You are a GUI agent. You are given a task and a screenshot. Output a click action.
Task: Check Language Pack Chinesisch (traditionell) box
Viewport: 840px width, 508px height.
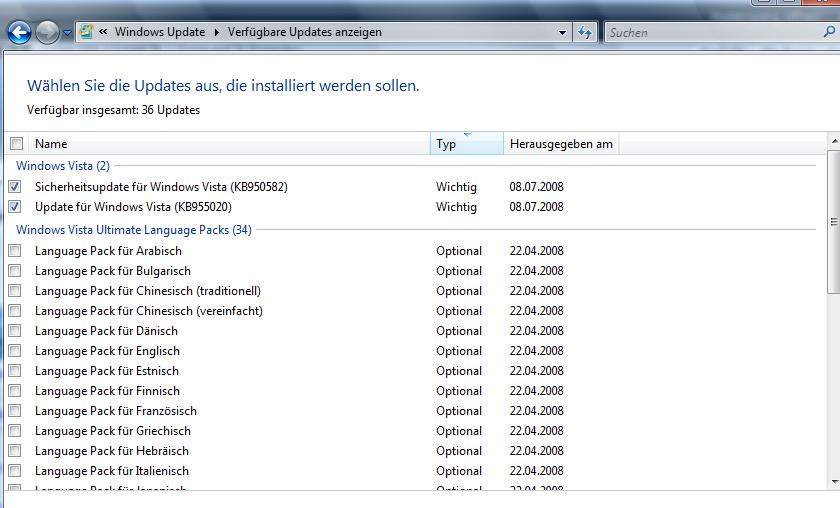pos(14,291)
